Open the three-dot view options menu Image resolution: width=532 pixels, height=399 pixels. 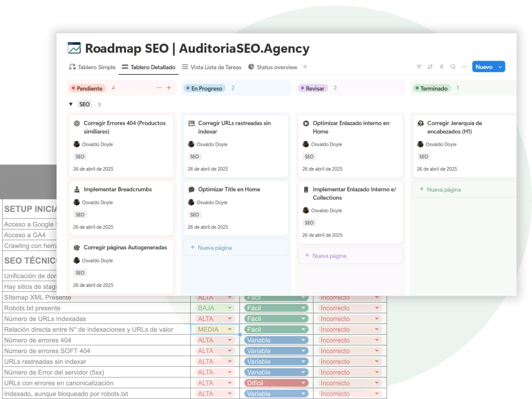click(x=464, y=67)
